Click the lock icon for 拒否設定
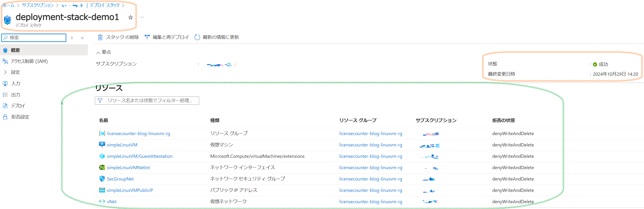644x209 pixels. tap(5, 117)
